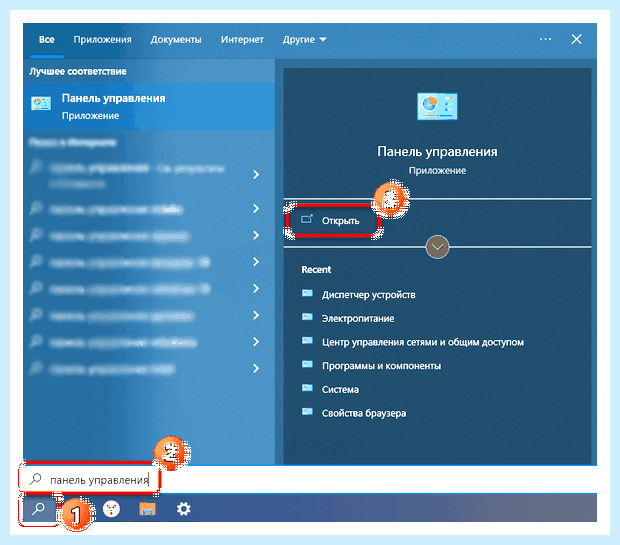Click the large Панель управления icon in preview
Screen dimensions: 620x545
point(437,106)
